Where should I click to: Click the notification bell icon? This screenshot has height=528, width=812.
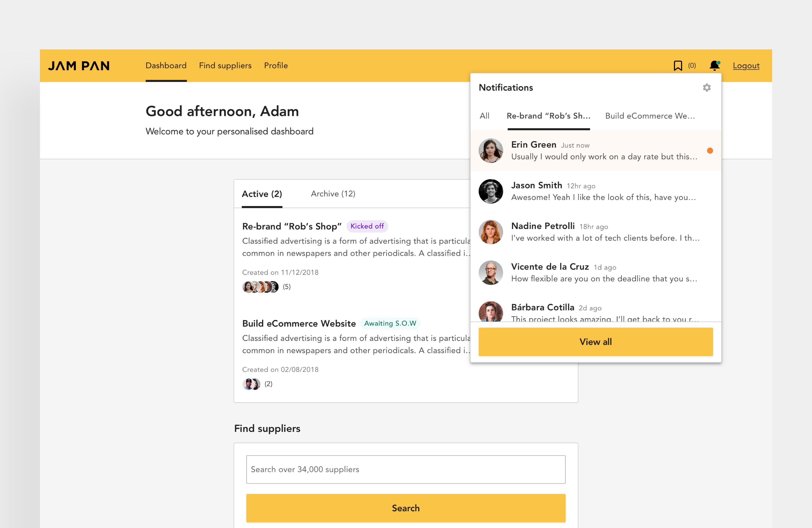[714, 65]
